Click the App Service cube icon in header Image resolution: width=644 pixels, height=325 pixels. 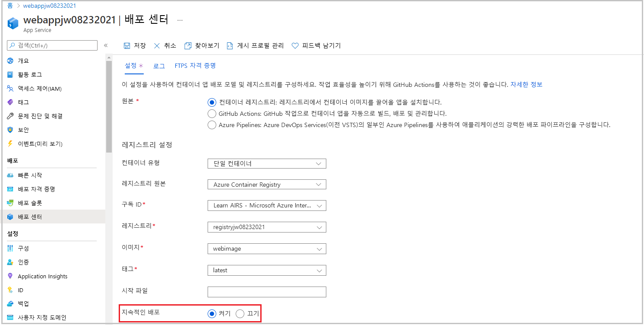[x=13, y=23]
